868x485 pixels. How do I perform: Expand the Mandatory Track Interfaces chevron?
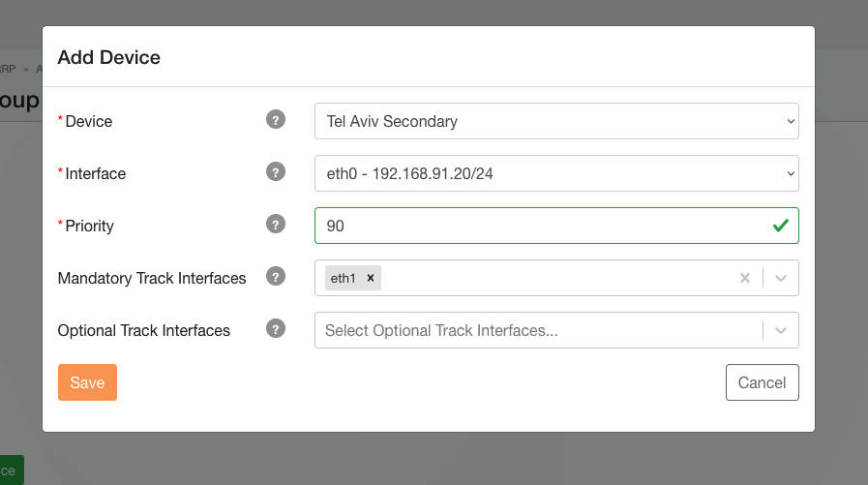point(781,278)
